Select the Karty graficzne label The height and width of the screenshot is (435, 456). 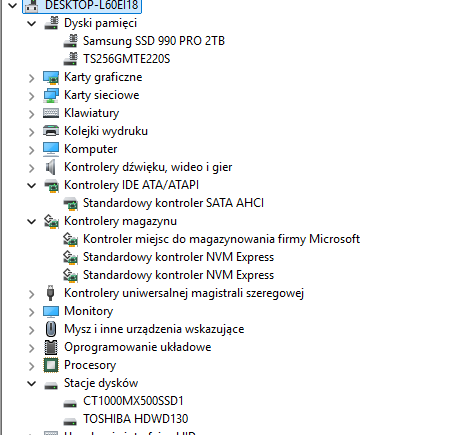(x=103, y=77)
